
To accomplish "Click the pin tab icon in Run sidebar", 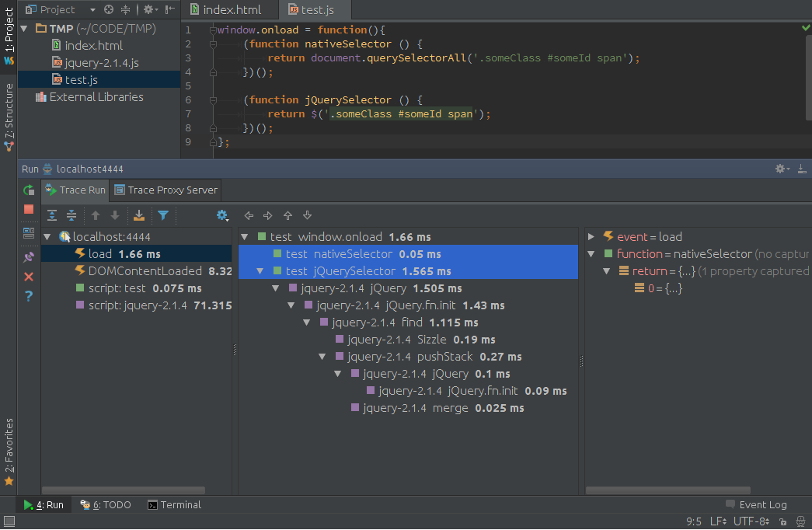I will [29, 256].
